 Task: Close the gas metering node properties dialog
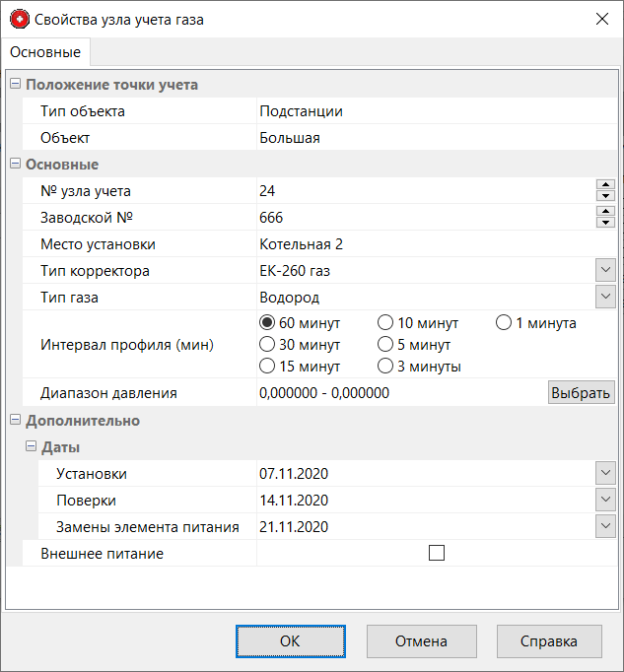[x=600, y=19]
